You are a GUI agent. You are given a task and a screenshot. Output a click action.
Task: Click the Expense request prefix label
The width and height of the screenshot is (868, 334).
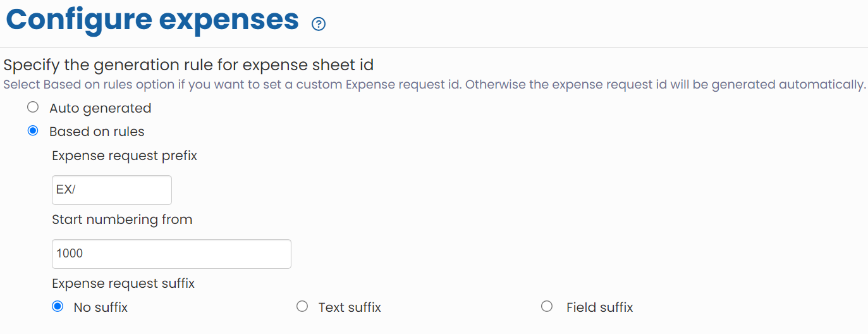pyautogui.click(x=125, y=156)
